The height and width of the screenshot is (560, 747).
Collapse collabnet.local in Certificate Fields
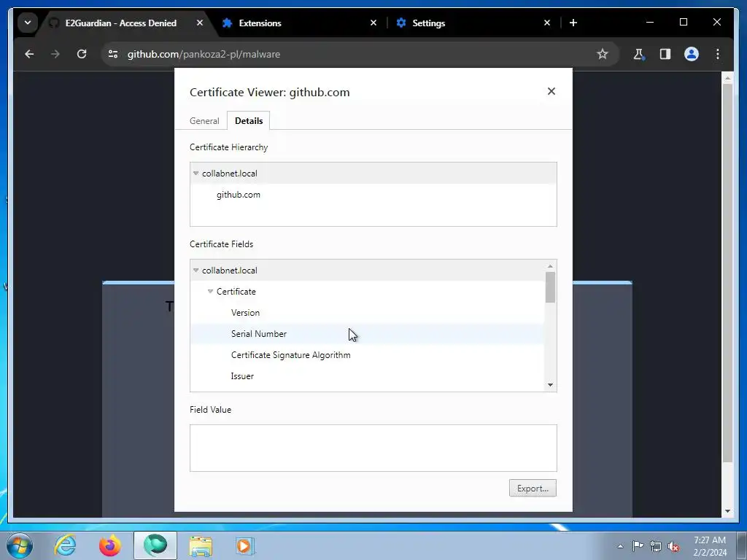[x=196, y=270]
